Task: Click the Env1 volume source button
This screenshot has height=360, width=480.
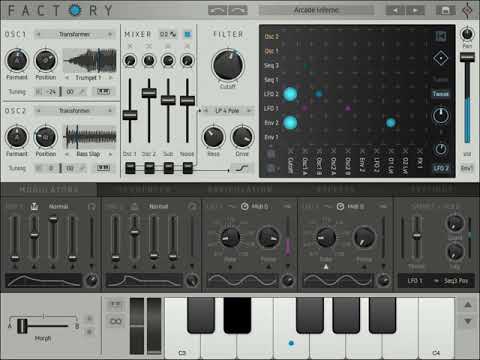Action: pos(467,168)
